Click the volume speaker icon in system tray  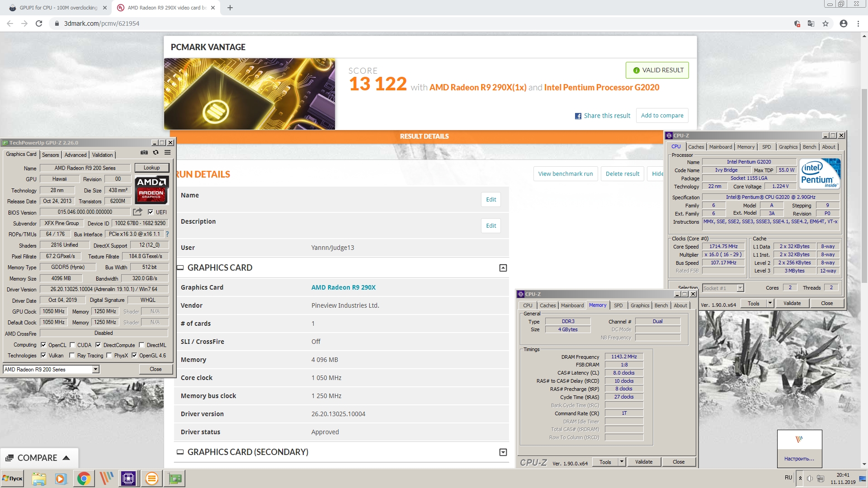pyautogui.click(x=810, y=479)
